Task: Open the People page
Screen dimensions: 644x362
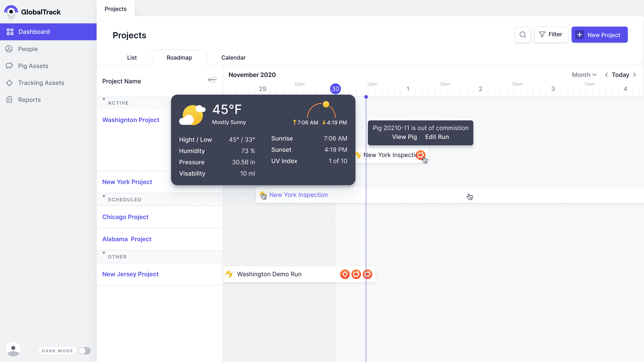Action: 28,49
